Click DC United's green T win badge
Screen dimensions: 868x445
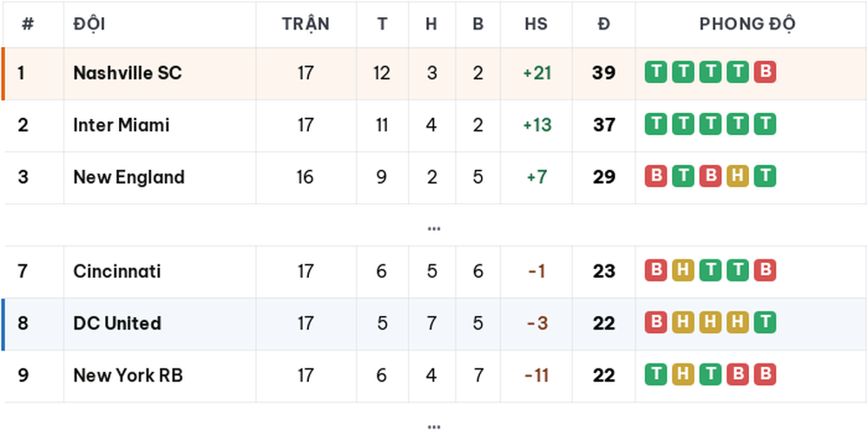pos(765,323)
